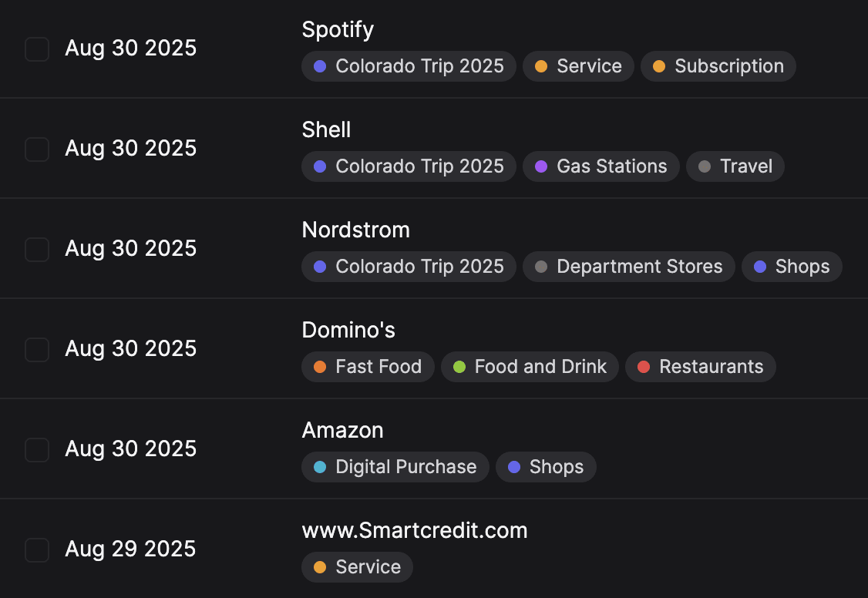Image resolution: width=868 pixels, height=598 pixels.
Task: Click the Nordstrom merchant title
Action: point(355,230)
